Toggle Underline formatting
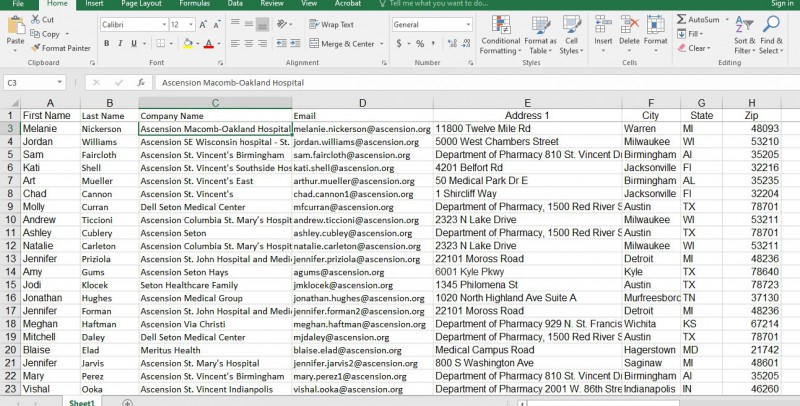This screenshot has height=406, width=800. point(134,44)
